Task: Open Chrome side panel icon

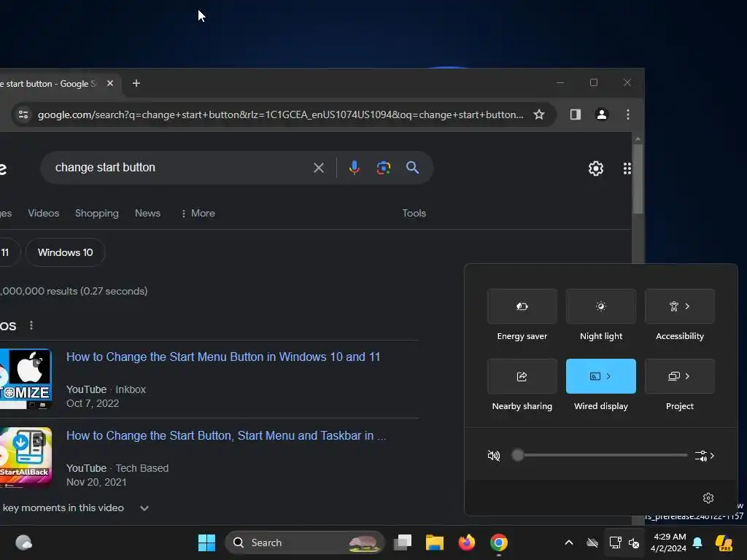Action: pos(575,114)
